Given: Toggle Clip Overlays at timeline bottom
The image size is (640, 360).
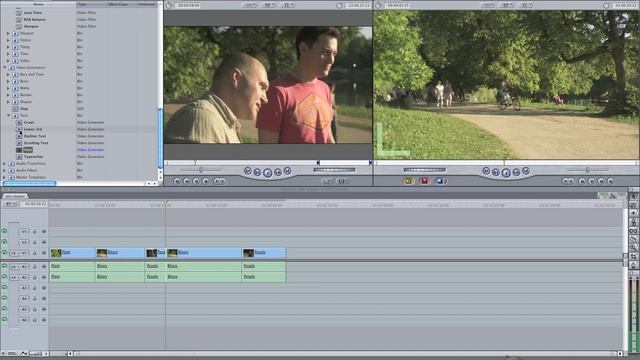Looking at the screenshot, I should [23, 353].
